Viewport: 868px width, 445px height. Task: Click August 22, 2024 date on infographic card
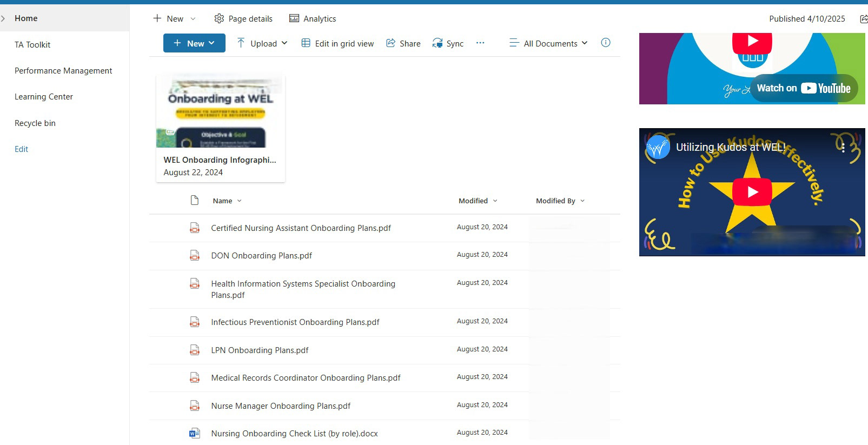[193, 172]
